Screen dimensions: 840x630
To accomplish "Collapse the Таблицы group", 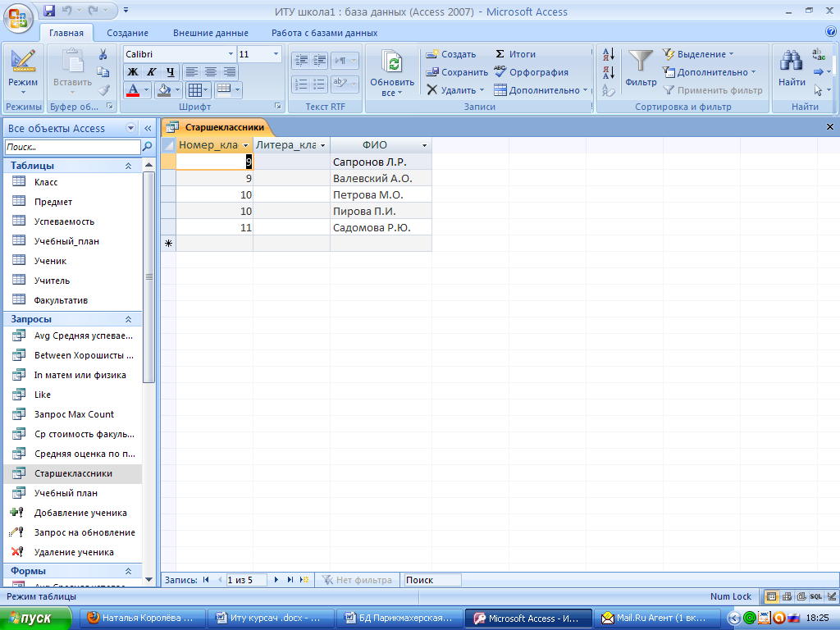I will [128, 166].
